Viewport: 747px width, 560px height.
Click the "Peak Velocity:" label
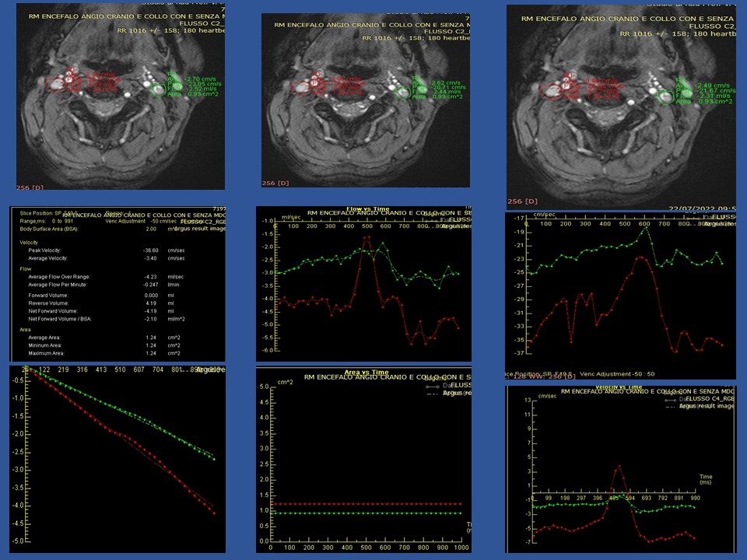[x=44, y=250]
